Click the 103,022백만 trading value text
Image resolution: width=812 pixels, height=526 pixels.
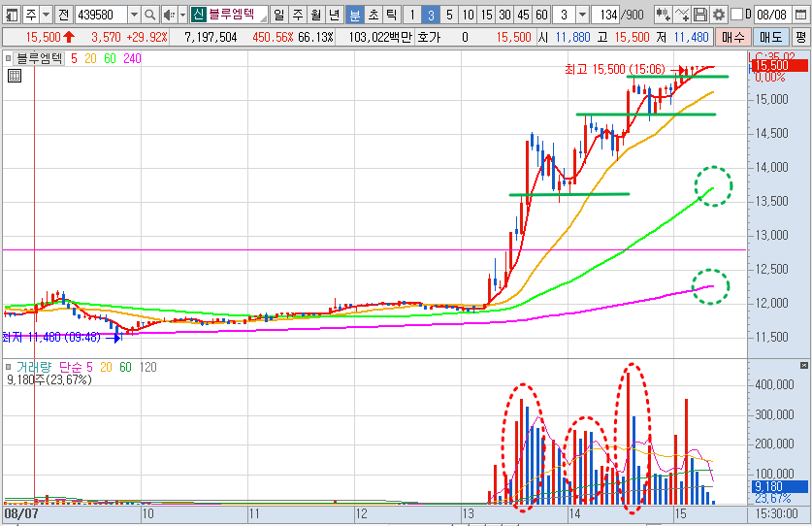click(x=380, y=37)
